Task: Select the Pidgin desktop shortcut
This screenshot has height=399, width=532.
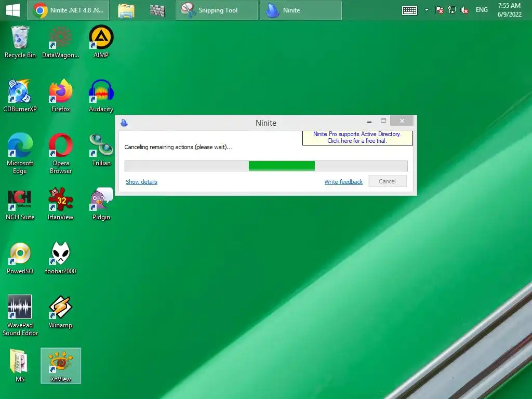Action: pos(101,204)
